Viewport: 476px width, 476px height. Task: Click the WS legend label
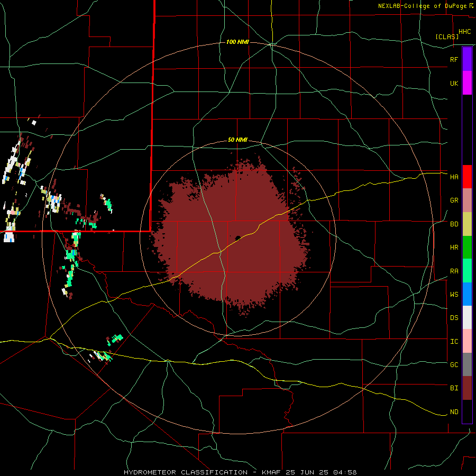(454, 295)
